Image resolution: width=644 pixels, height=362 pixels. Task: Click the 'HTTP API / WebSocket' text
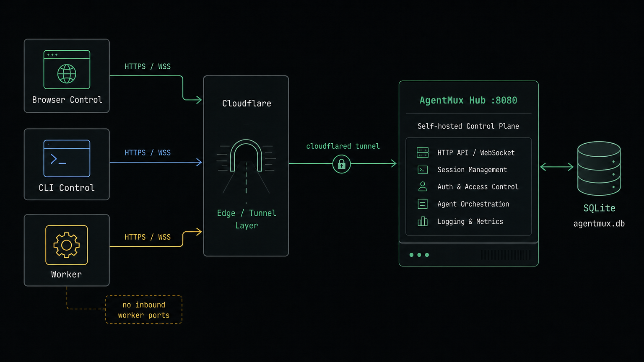[476, 153]
